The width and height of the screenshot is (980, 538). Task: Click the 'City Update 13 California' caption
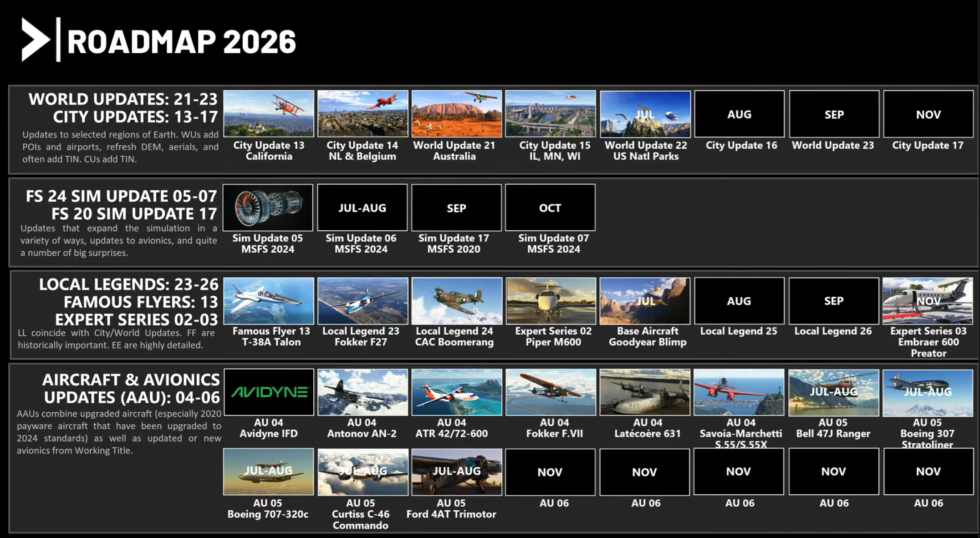pyautogui.click(x=269, y=151)
